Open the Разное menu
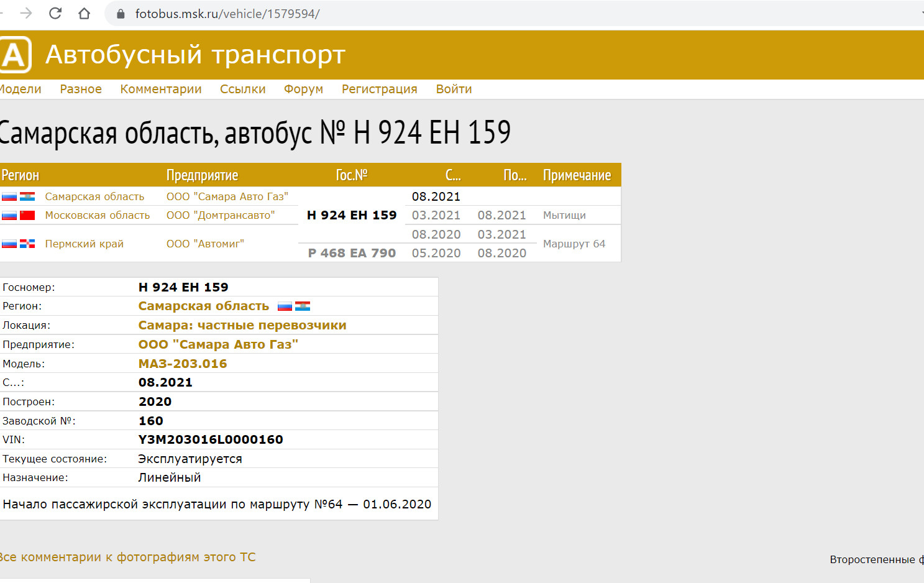The width and height of the screenshot is (924, 583). click(x=81, y=89)
